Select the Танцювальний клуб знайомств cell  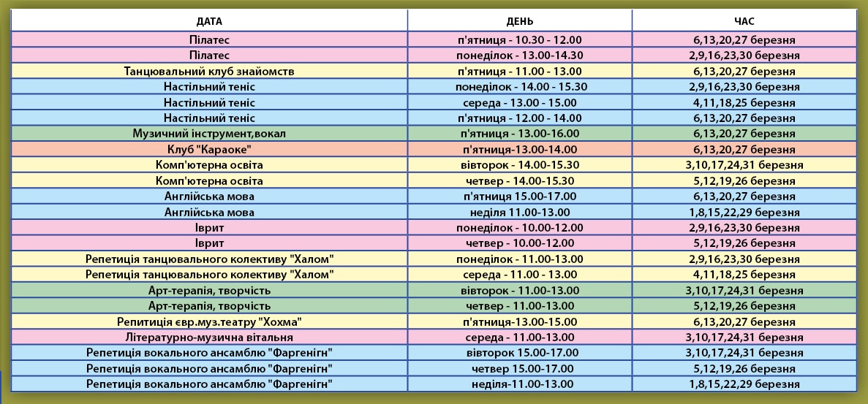point(209,71)
